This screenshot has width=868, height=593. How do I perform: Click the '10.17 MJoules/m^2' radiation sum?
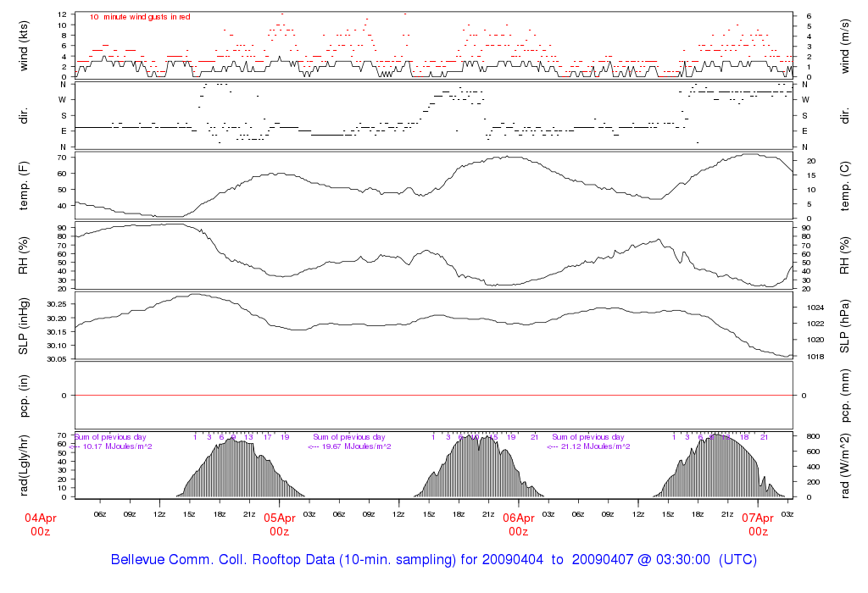pyautogui.click(x=117, y=446)
